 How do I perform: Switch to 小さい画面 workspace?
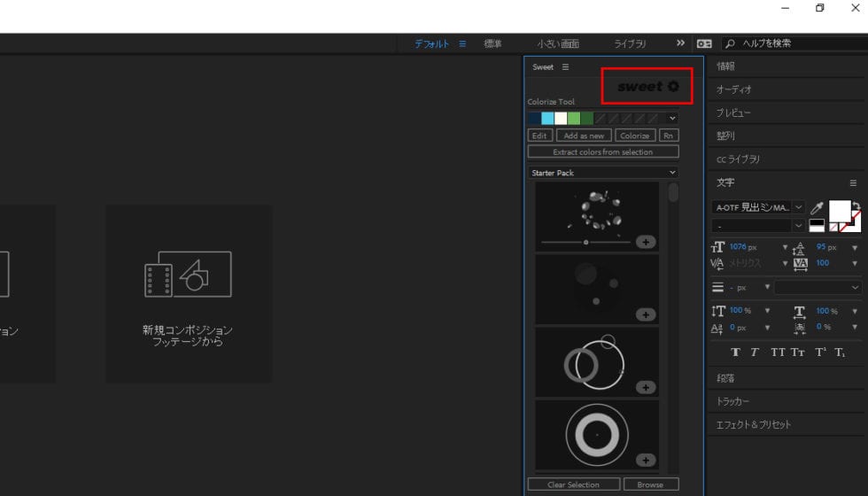[558, 43]
